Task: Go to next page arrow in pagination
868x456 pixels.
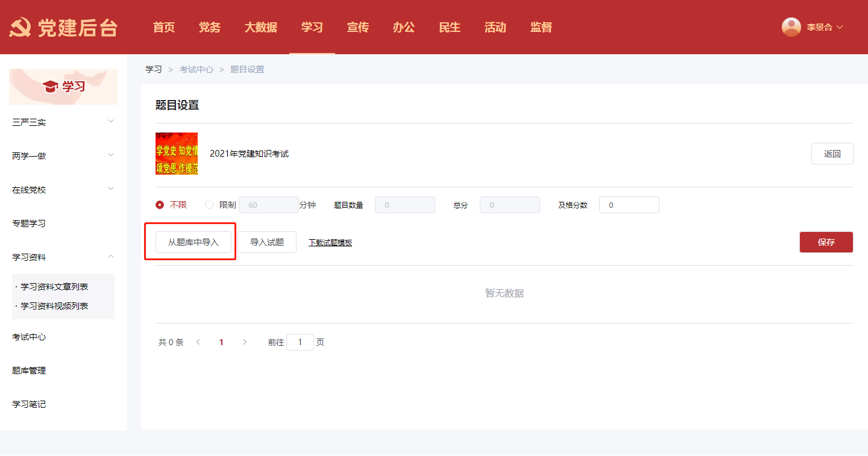Action: [244, 342]
